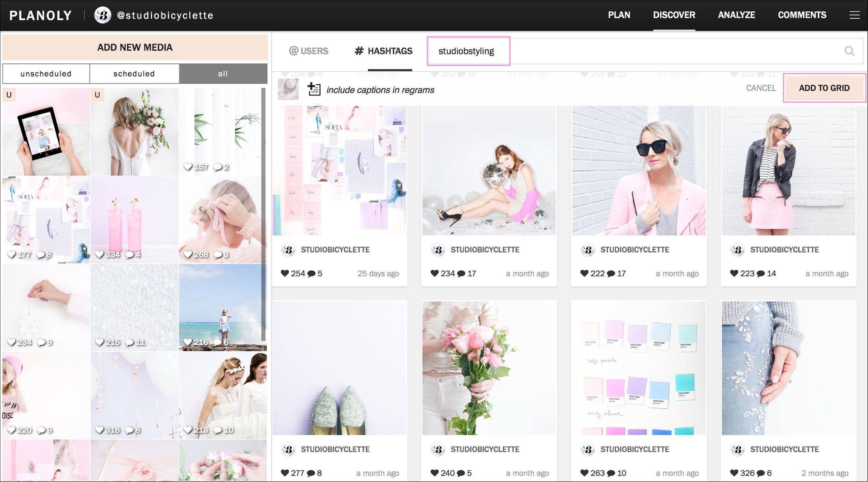
Task: Click avatar beside the 234 likes disco ball post
Action: (x=438, y=250)
